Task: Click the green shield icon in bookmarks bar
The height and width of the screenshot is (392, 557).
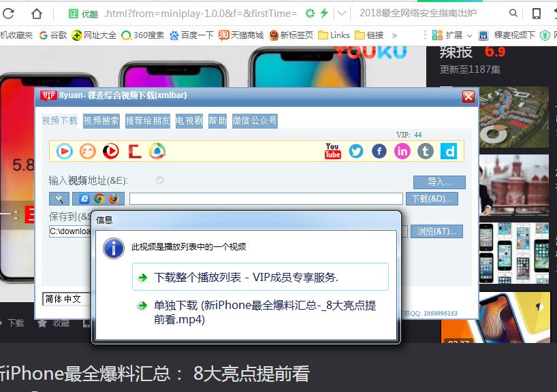Action: click(x=545, y=35)
